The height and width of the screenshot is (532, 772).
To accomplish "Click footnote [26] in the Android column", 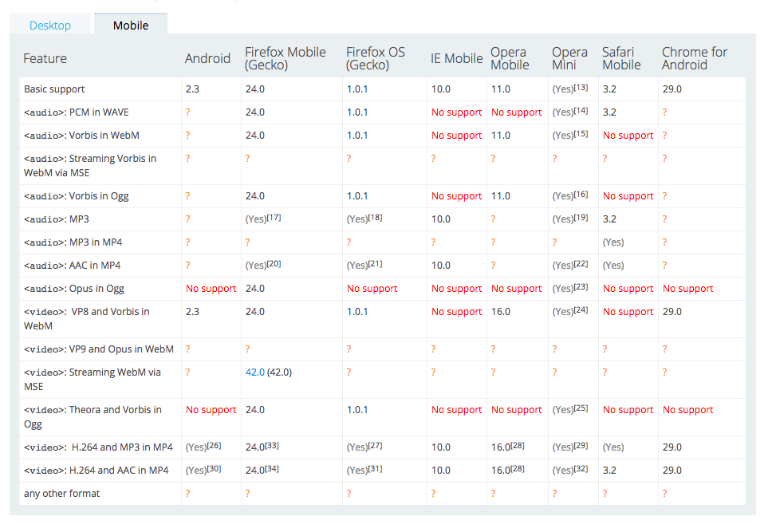I will click(x=215, y=445).
